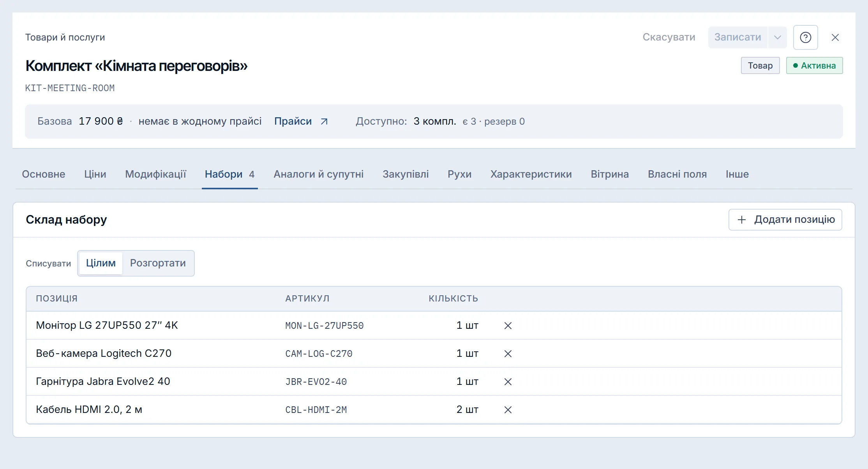Close the product card with the X icon
Image resolution: width=868 pixels, height=469 pixels.
coord(835,37)
